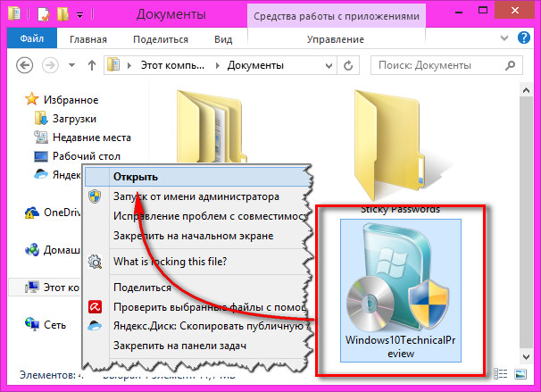Click the OneDrive cloud icon in sidebar

click(32, 213)
